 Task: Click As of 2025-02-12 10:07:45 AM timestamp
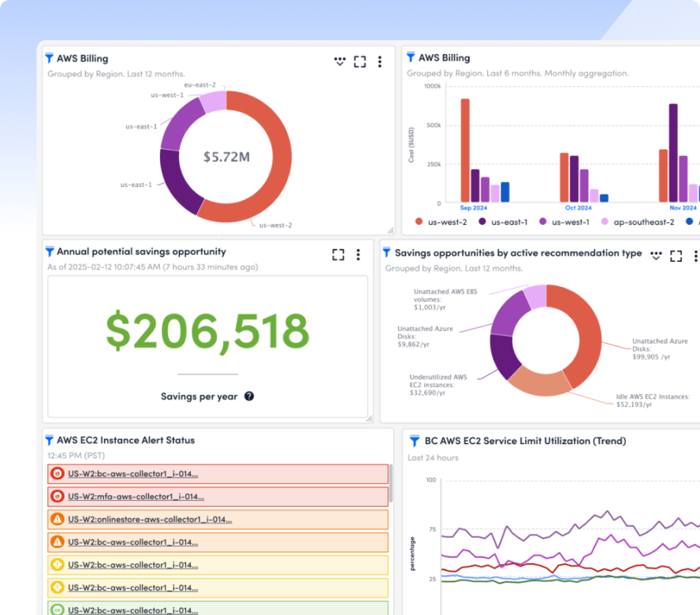(x=153, y=267)
